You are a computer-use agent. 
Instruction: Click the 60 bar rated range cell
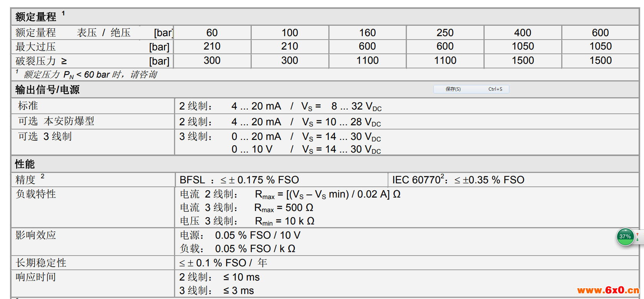click(212, 33)
